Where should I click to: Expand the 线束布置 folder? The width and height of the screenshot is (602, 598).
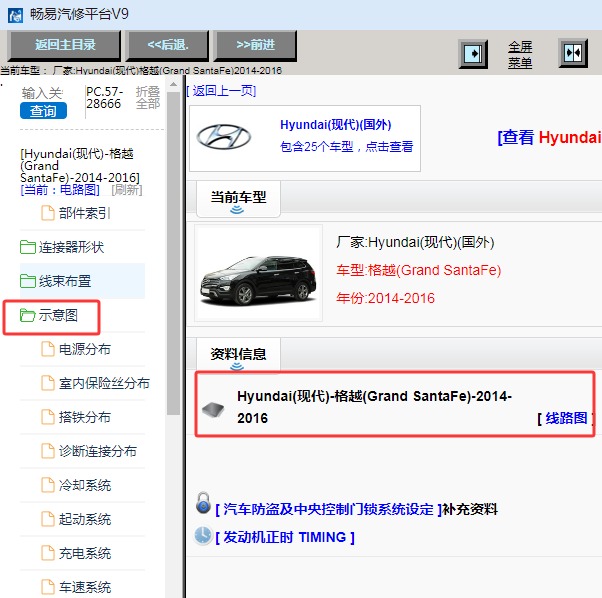tap(64, 281)
